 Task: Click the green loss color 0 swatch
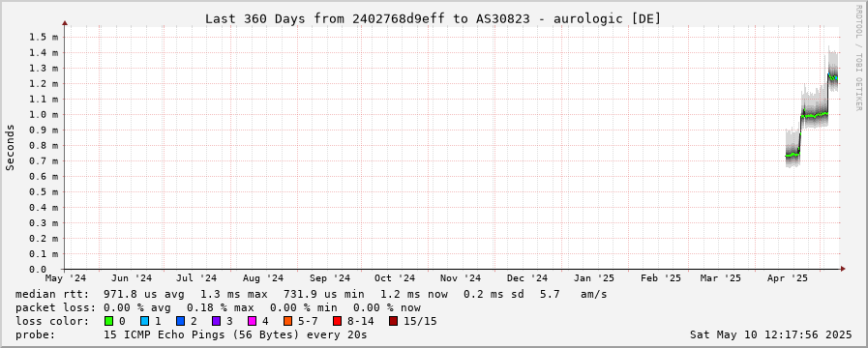pyautogui.click(x=108, y=321)
